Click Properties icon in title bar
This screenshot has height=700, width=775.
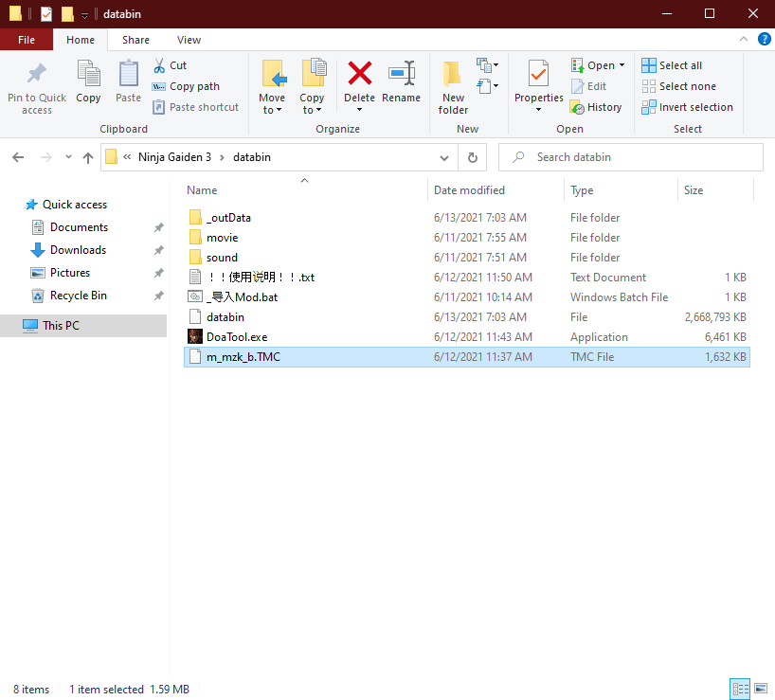46,14
